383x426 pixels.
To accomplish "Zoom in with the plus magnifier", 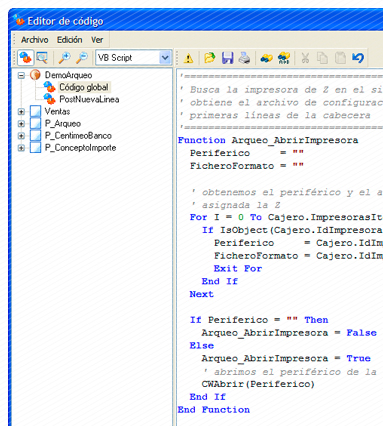I will (x=64, y=58).
